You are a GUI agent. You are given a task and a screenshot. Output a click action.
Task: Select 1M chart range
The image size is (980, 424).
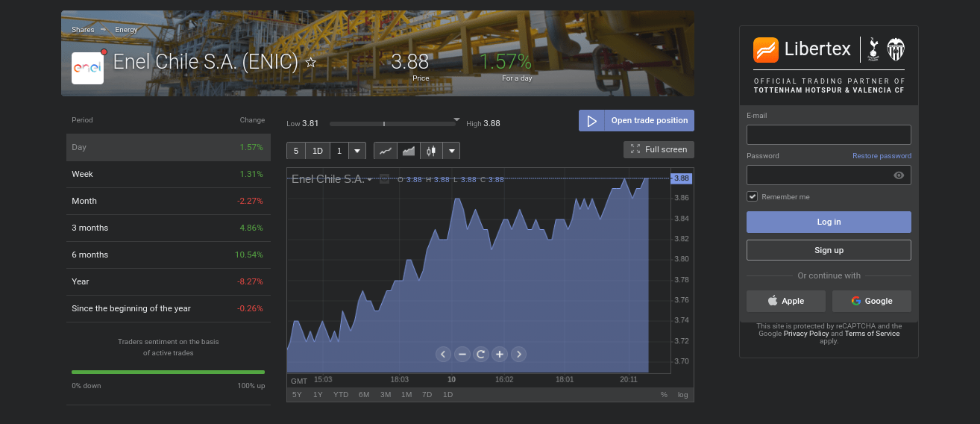tap(406, 394)
